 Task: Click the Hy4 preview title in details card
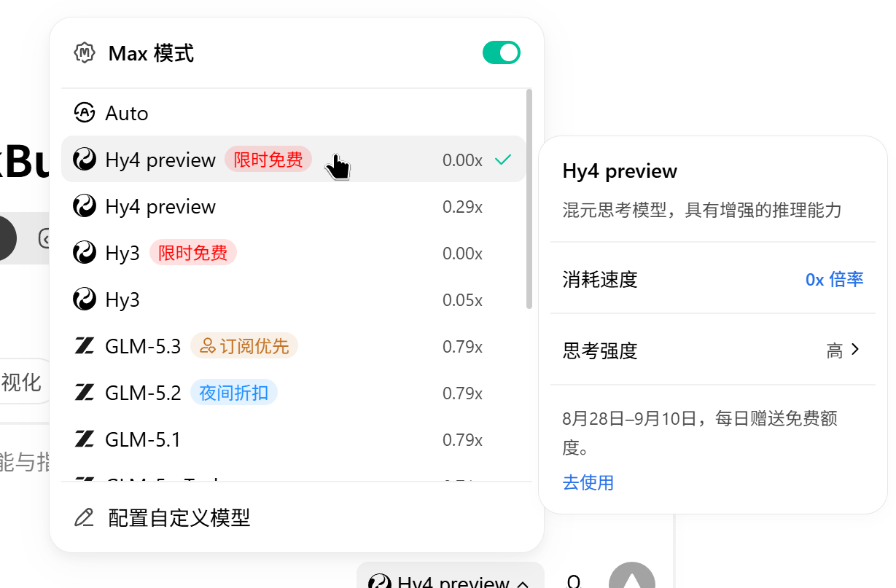pos(620,171)
